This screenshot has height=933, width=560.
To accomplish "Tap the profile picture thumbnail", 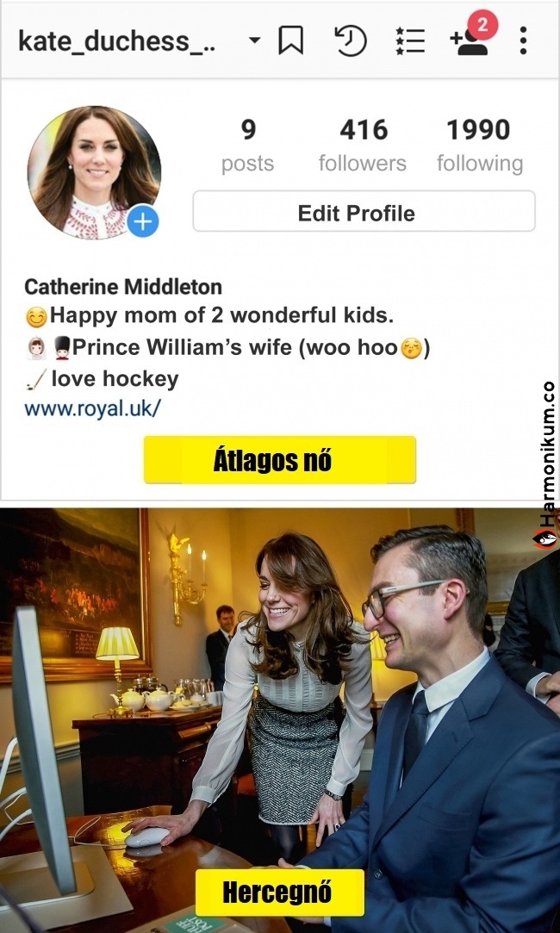I will 94,172.
